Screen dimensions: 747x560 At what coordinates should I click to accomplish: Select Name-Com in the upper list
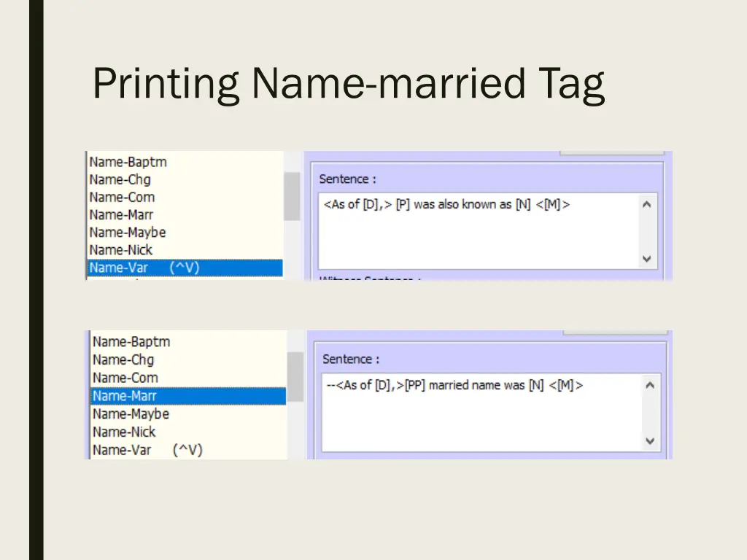pyautogui.click(x=122, y=197)
